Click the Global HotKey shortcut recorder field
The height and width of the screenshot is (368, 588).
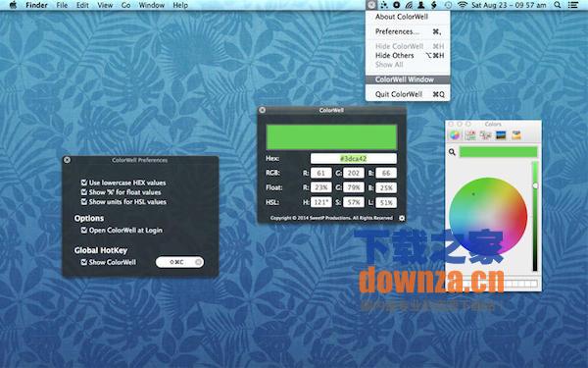pyautogui.click(x=179, y=262)
